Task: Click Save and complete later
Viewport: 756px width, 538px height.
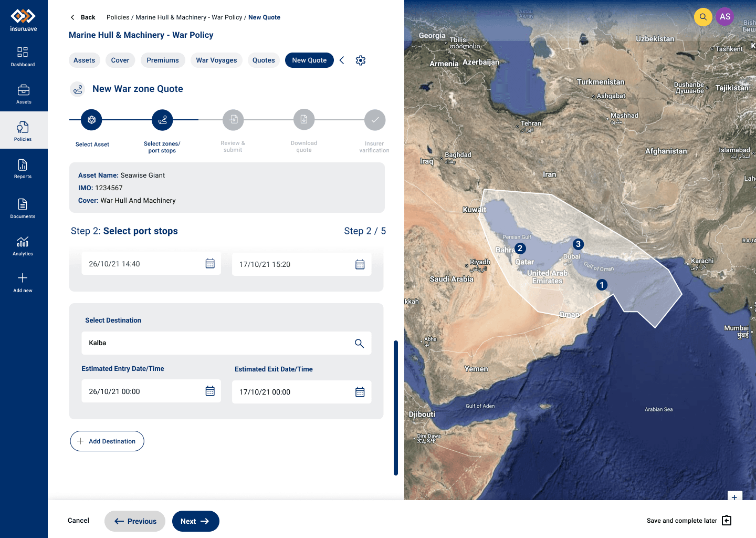Action: tap(689, 521)
